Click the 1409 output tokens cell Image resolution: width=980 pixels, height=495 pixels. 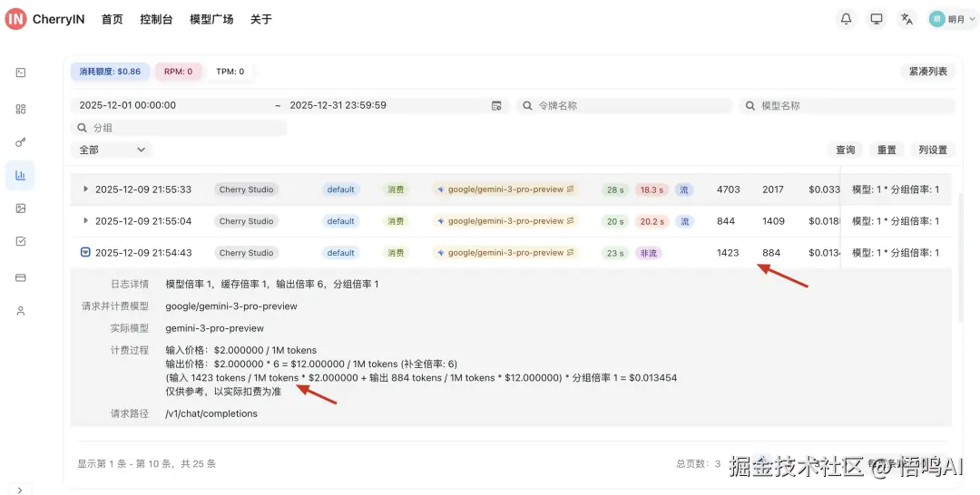(772, 221)
